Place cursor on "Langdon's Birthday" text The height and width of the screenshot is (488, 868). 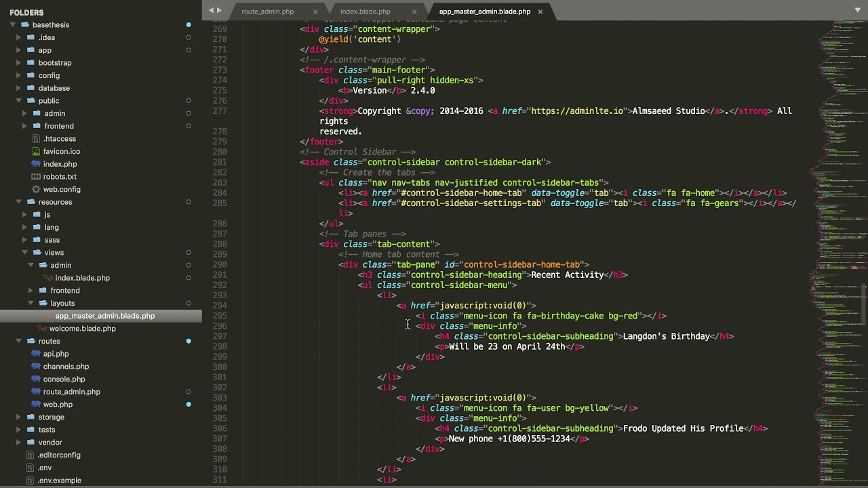pos(666,336)
